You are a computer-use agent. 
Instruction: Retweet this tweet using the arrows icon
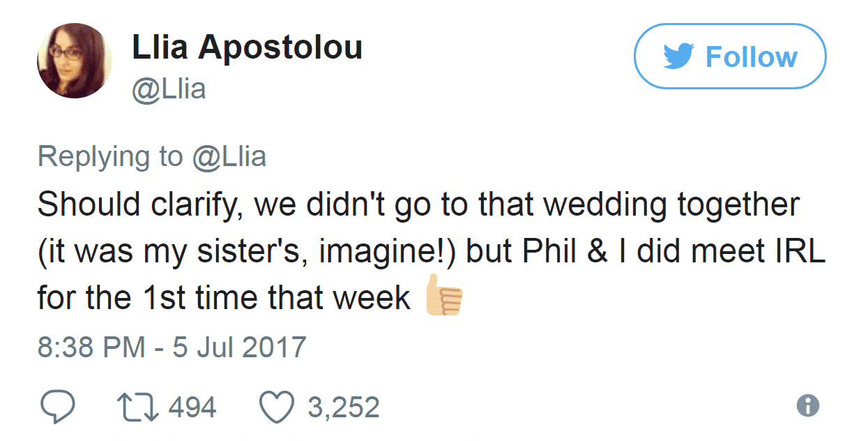[139, 407]
